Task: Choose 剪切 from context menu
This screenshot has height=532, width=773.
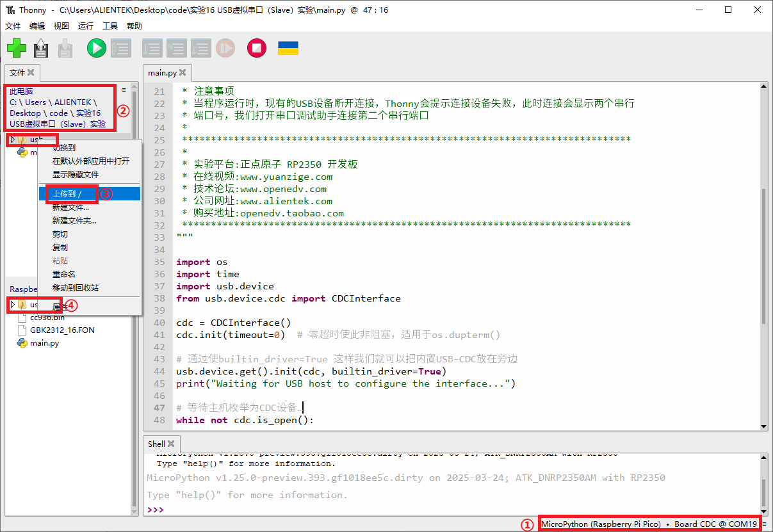Action: click(x=90, y=234)
